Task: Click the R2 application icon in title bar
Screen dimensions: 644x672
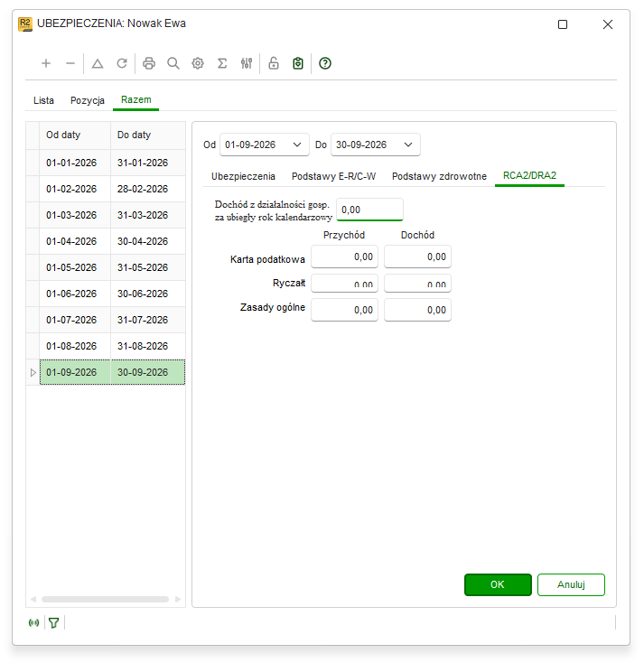Action: coord(25,24)
